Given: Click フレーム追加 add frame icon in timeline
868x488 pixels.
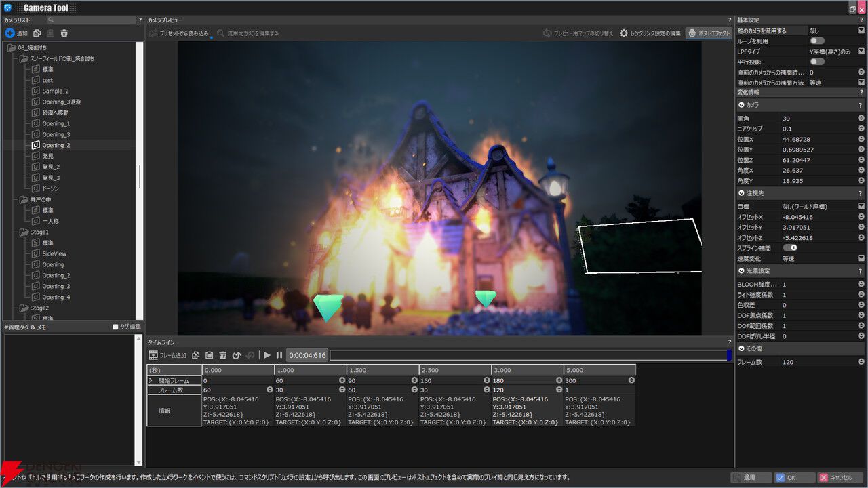Looking at the screenshot, I should click(153, 355).
